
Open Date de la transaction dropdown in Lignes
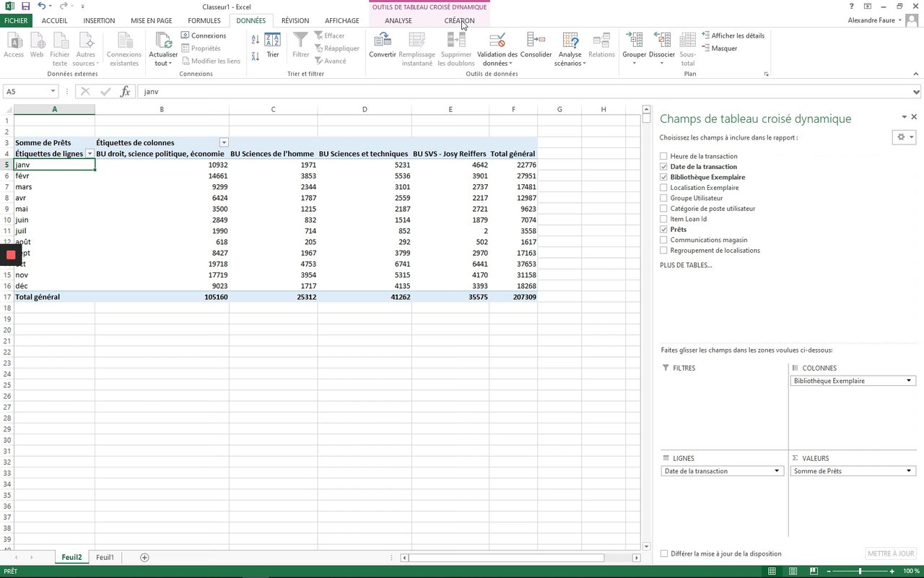(x=777, y=471)
